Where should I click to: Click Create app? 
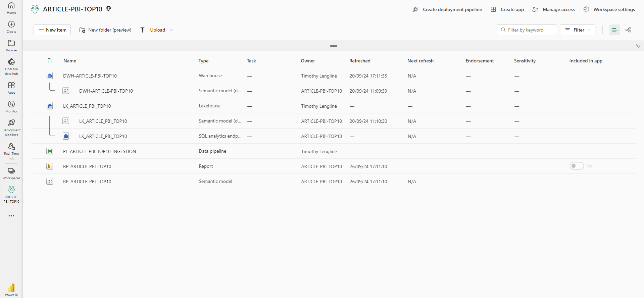click(507, 9)
